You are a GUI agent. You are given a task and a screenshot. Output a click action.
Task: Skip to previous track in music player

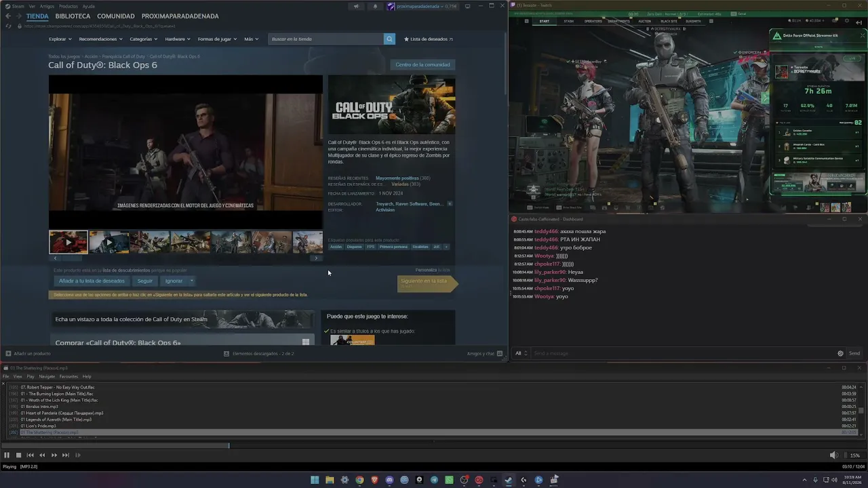31,455
